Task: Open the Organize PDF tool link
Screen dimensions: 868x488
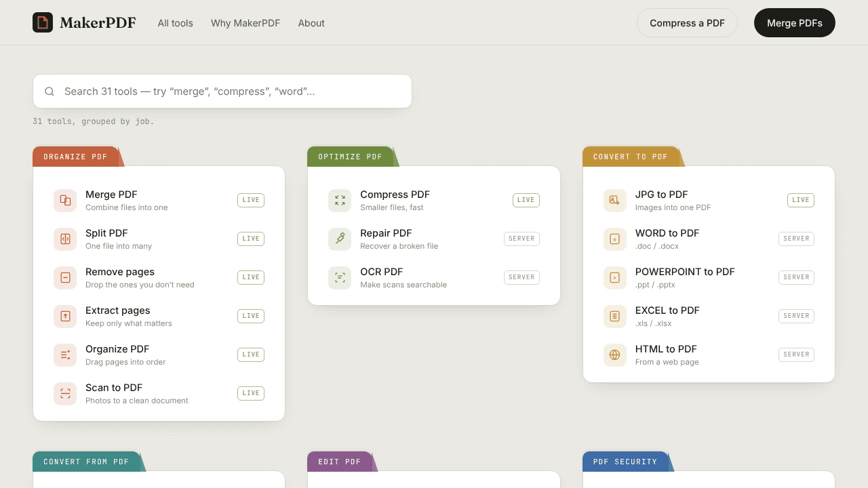Action: (117, 349)
